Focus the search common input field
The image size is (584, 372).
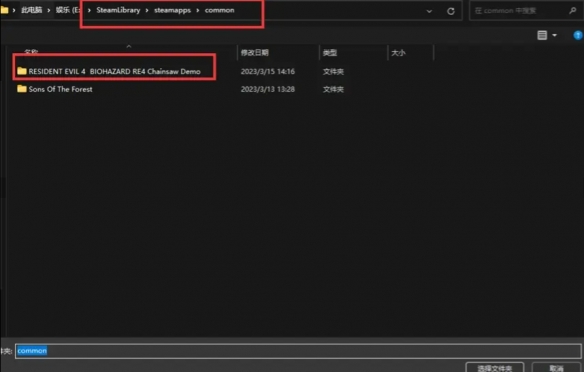pos(520,11)
